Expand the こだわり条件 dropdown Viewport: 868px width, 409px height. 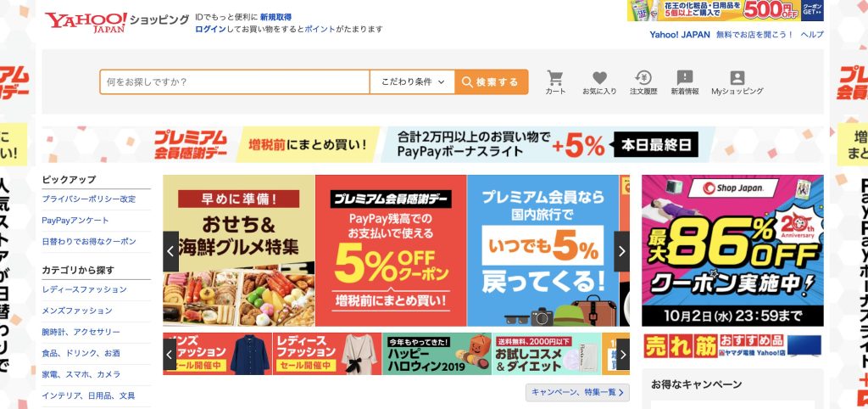[x=413, y=82]
